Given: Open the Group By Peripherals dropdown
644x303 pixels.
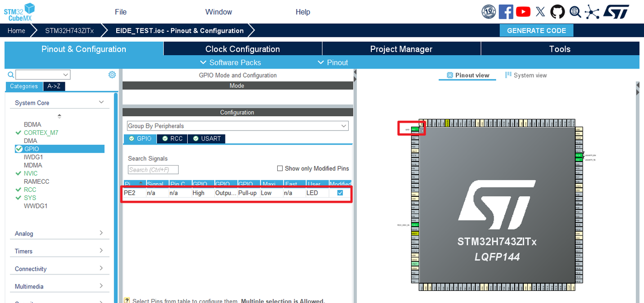Looking at the screenshot, I should 237,126.
